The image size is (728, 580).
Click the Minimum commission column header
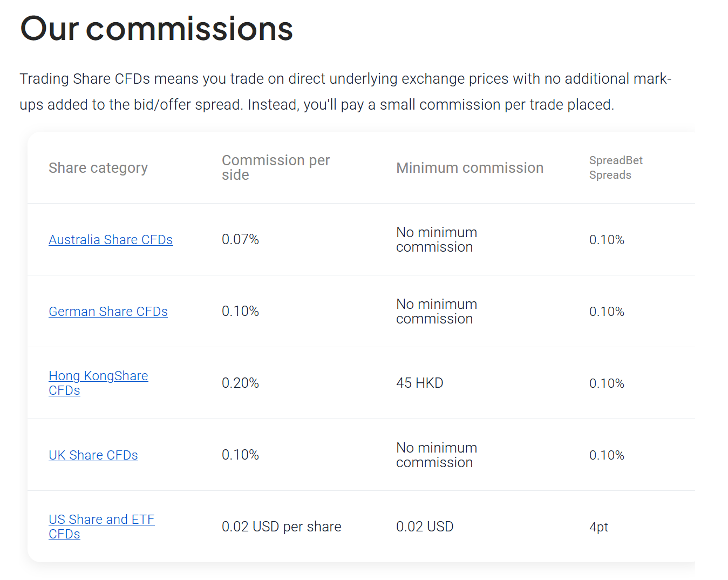(x=470, y=168)
